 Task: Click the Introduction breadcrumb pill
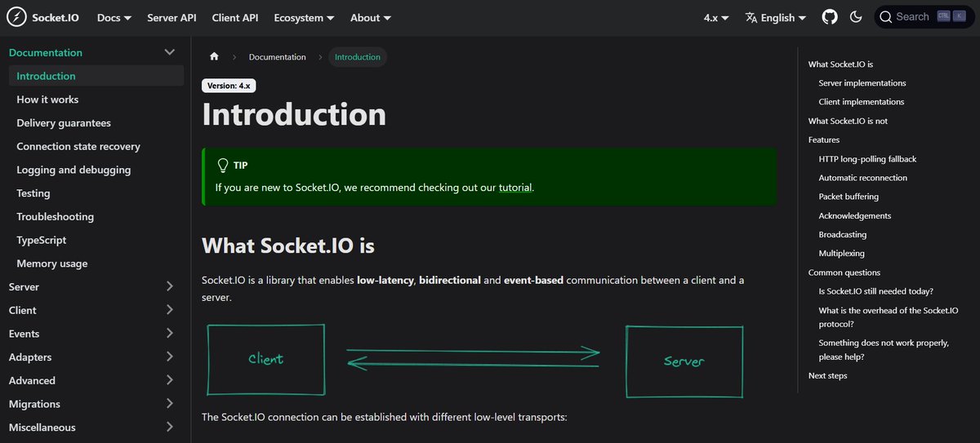[358, 57]
